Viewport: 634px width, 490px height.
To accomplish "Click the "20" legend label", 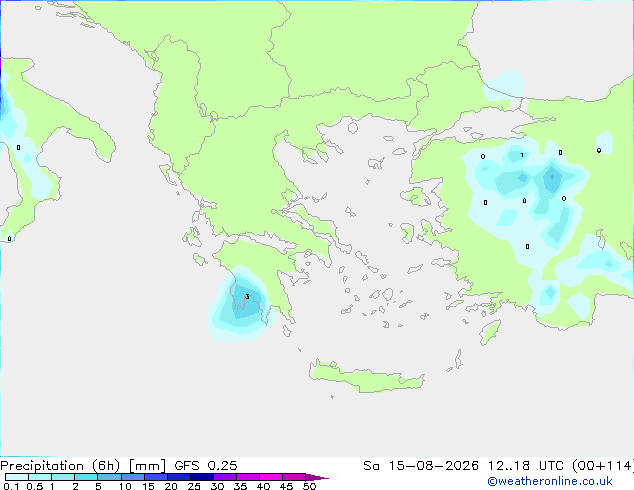I will 171,486.
